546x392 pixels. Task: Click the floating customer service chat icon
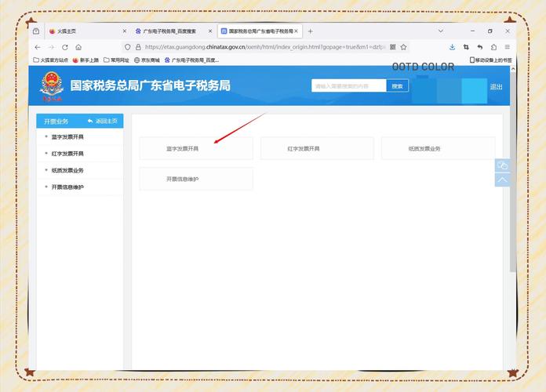(x=503, y=165)
